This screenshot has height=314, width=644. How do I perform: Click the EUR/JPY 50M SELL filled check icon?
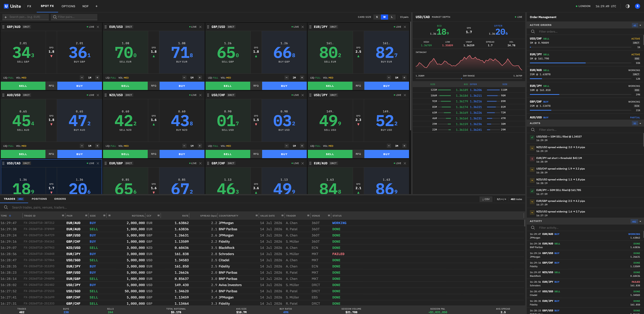[532, 191]
